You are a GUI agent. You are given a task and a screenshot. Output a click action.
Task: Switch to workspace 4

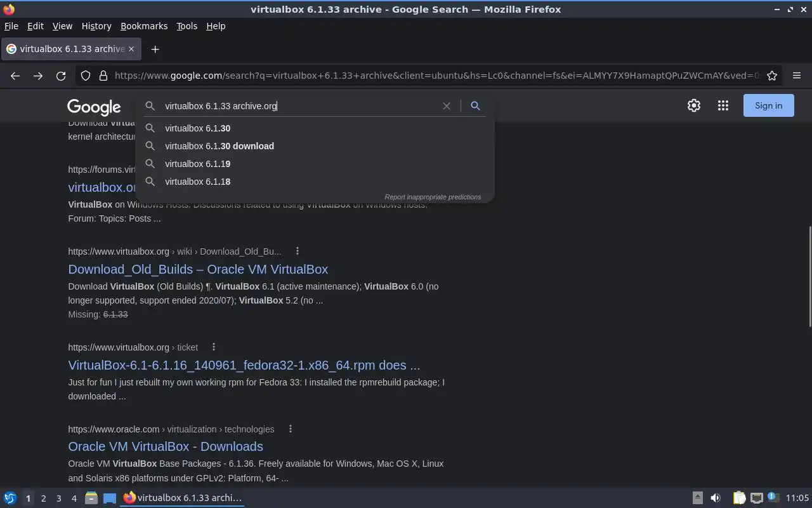pyautogui.click(x=74, y=498)
